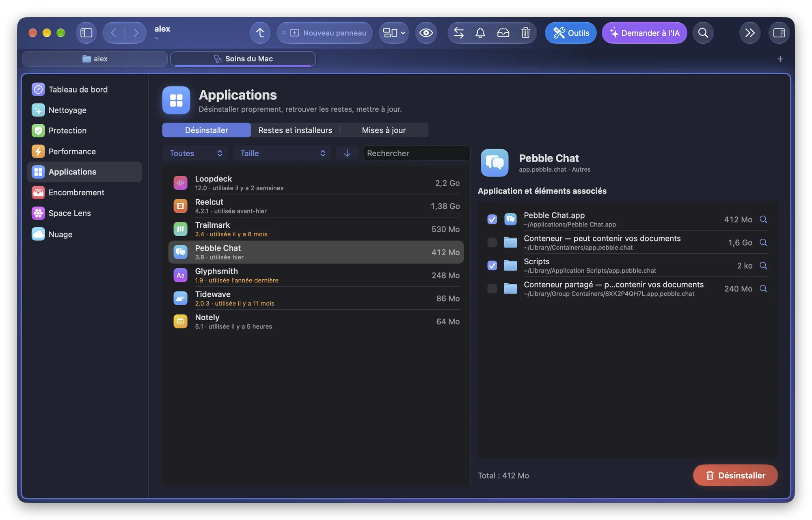Select the Glyphsmith app row

[316, 276]
